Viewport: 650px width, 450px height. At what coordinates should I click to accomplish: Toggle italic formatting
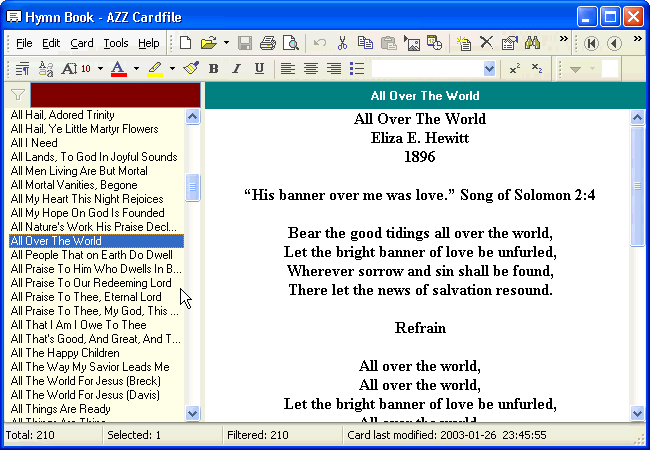(236, 68)
